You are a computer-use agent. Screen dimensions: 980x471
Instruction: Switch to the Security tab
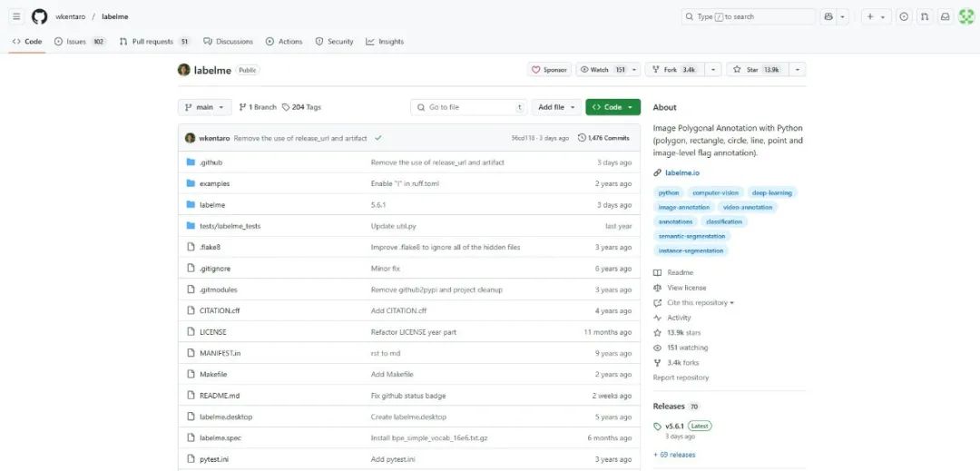point(334,42)
